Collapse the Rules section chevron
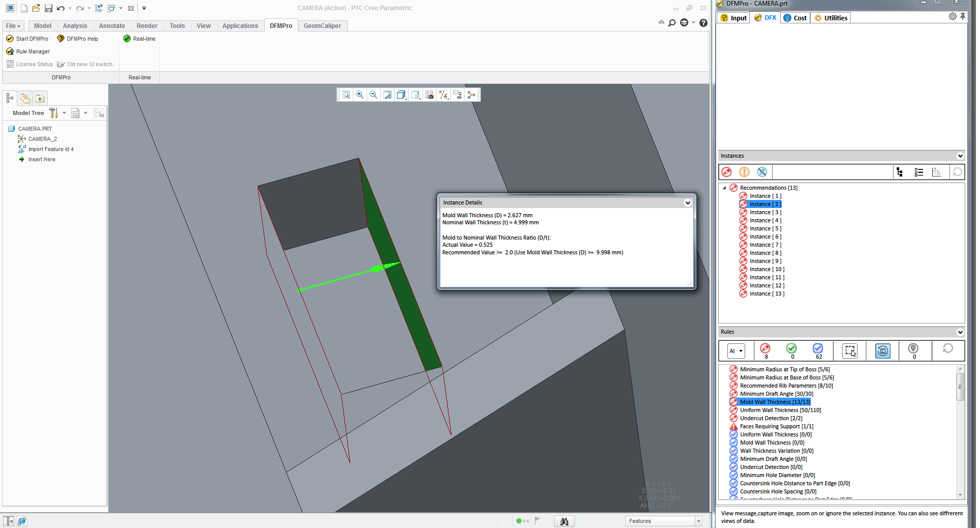 click(x=960, y=332)
